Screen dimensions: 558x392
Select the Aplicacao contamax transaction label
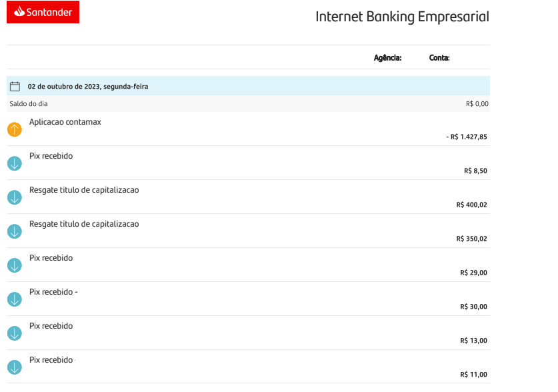(65, 122)
